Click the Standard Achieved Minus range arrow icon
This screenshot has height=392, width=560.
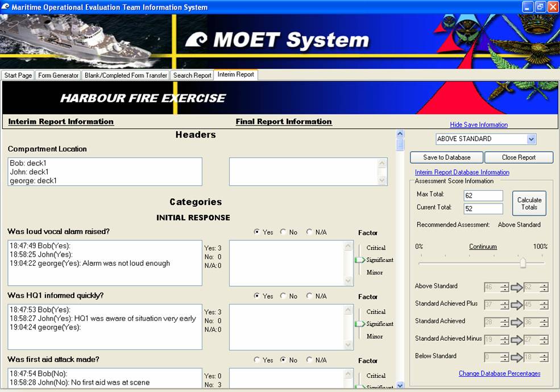[516, 340]
